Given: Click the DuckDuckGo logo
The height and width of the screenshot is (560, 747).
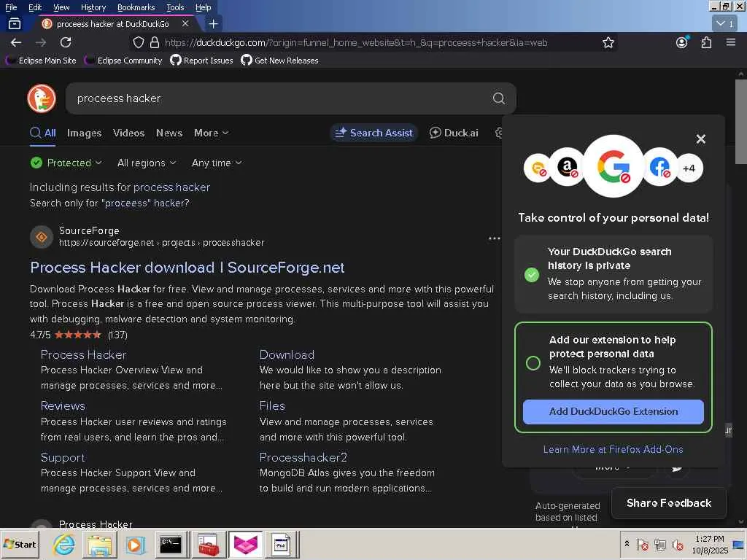Looking at the screenshot, I should tap(42, 98).
